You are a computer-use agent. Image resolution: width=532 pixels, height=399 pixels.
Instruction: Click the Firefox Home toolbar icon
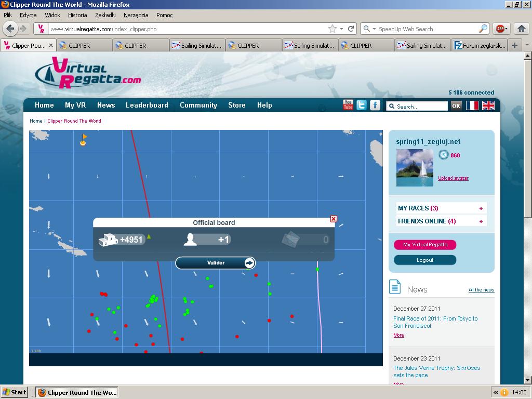(x=521, y=29)
